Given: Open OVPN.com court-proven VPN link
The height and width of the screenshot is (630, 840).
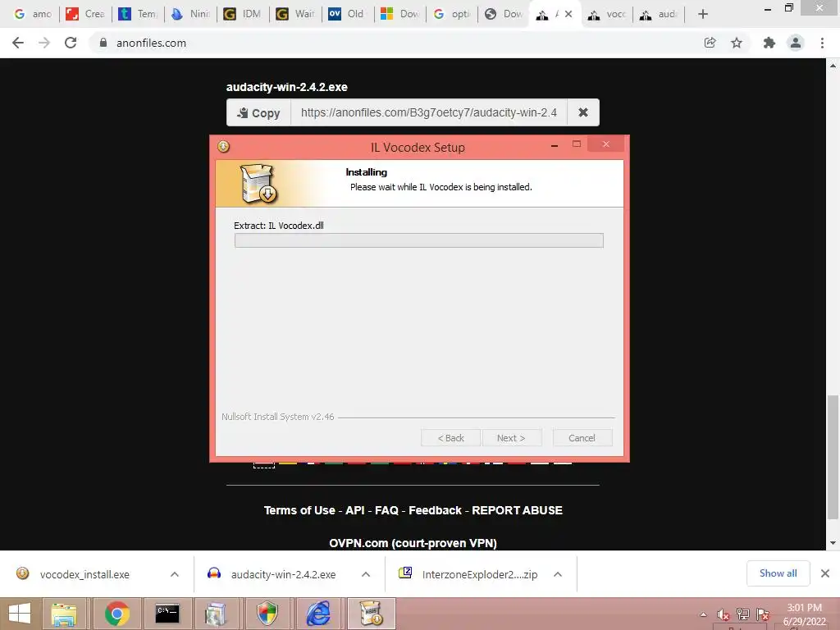Looking at the screenshot, I should 413,543.
